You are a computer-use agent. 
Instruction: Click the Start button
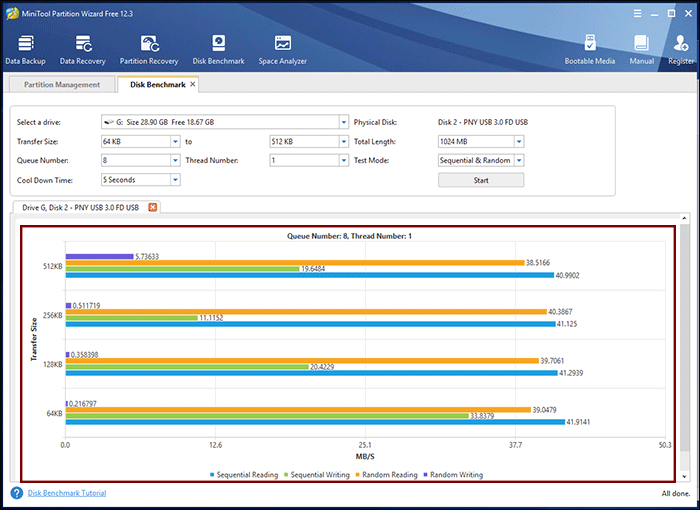coord(481,180)
